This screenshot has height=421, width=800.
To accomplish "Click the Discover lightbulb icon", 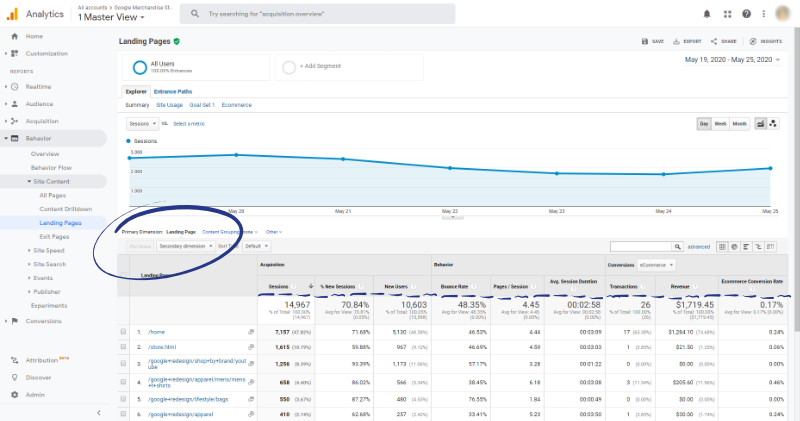I will coord(14,378).
